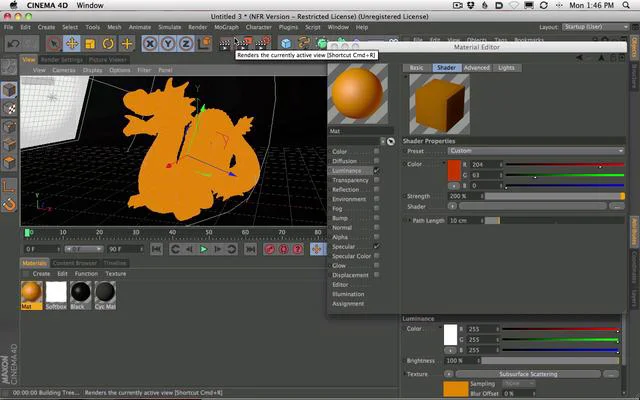Disable the Luminance channel checkbox
The image size is (640, 400).
click(x=376, y=170)
